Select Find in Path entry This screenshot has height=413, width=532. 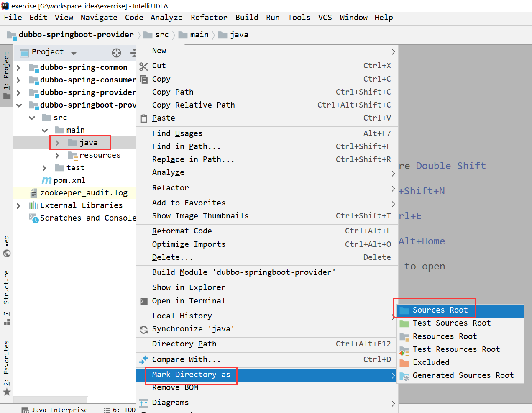tap(267, 146)
